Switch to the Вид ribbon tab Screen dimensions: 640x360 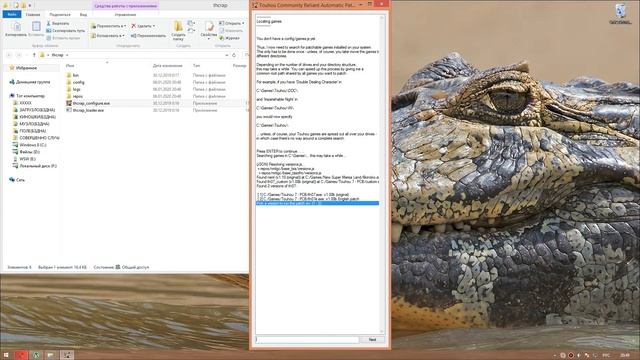[x=83, y=14]
